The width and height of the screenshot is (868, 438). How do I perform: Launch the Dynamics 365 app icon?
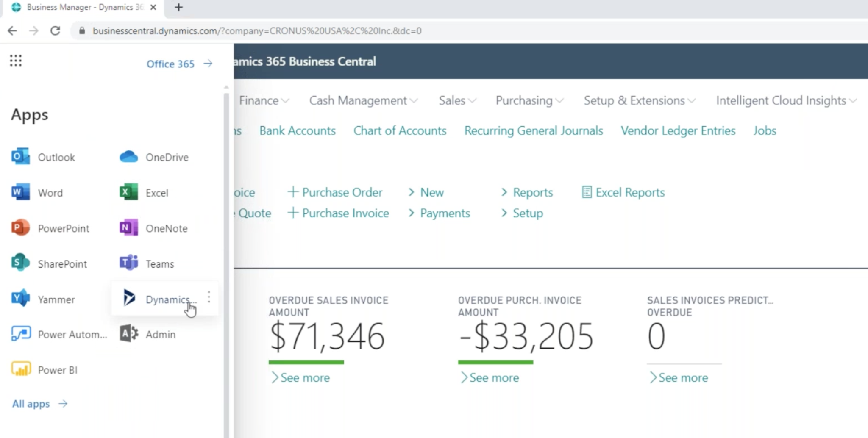(129, 298)
